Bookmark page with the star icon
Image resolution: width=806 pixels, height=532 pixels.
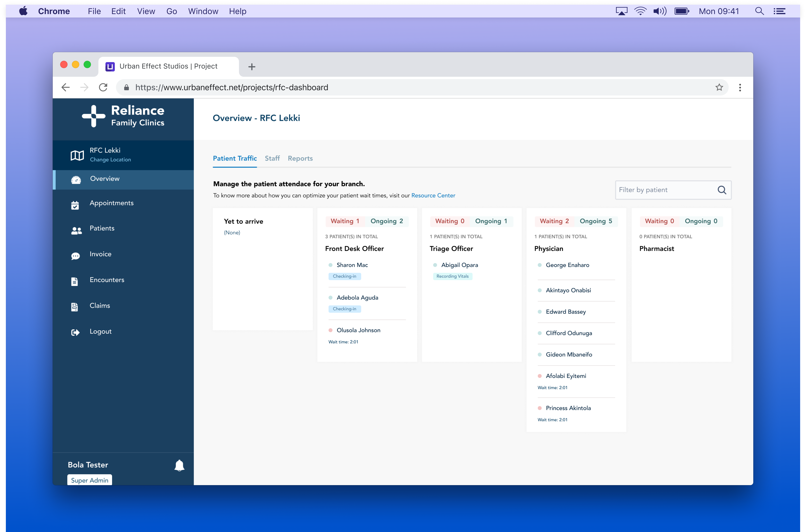coord(719,87)
